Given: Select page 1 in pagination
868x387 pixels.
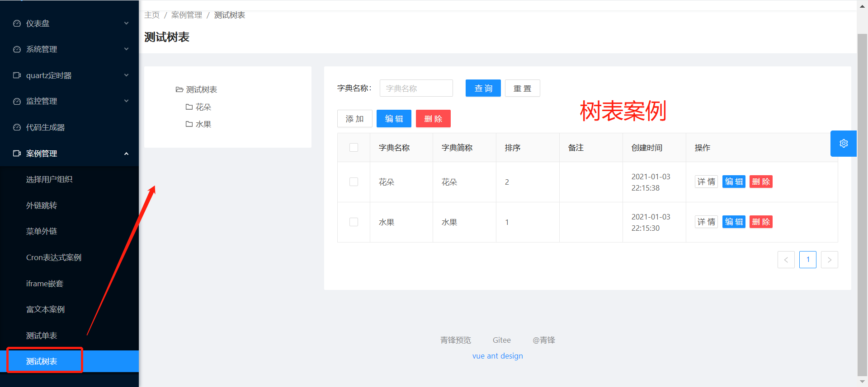Looking at the screenshot, I should point(807,260).
